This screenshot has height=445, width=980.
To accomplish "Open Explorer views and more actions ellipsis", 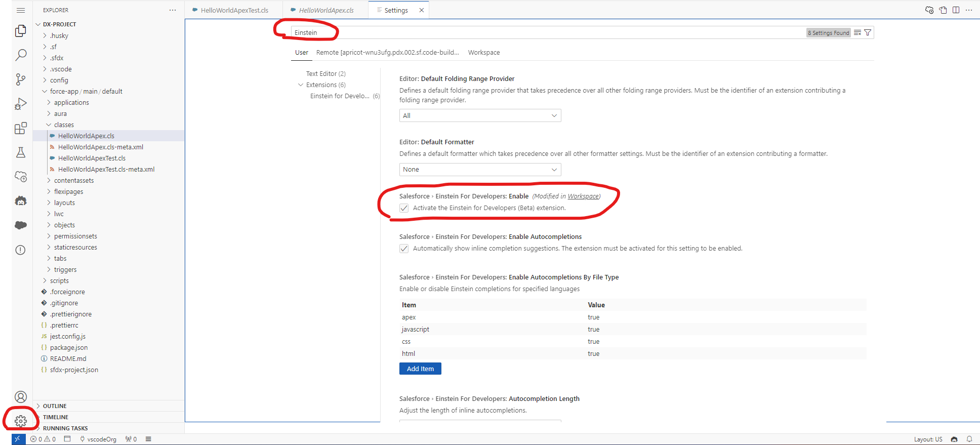I will coord(173,10).
